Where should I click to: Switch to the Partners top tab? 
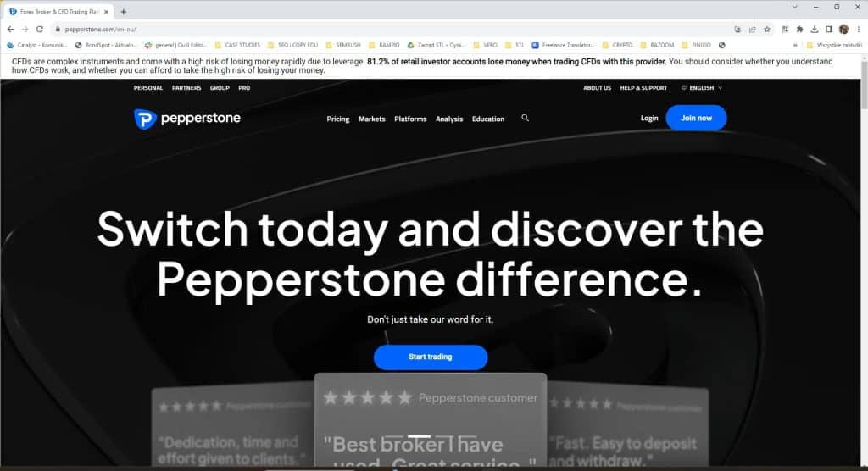pos(186,88)
